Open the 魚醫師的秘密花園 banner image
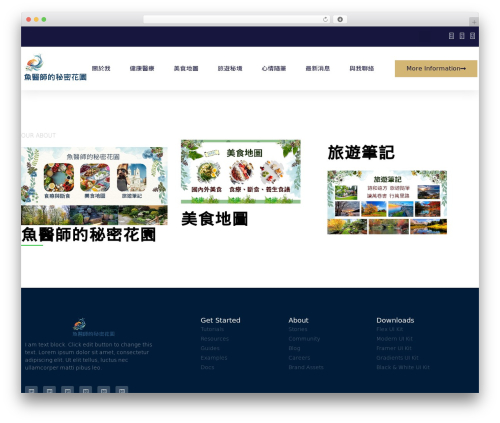The height and width of the screenshot is (423, 500). pos(94,175)
